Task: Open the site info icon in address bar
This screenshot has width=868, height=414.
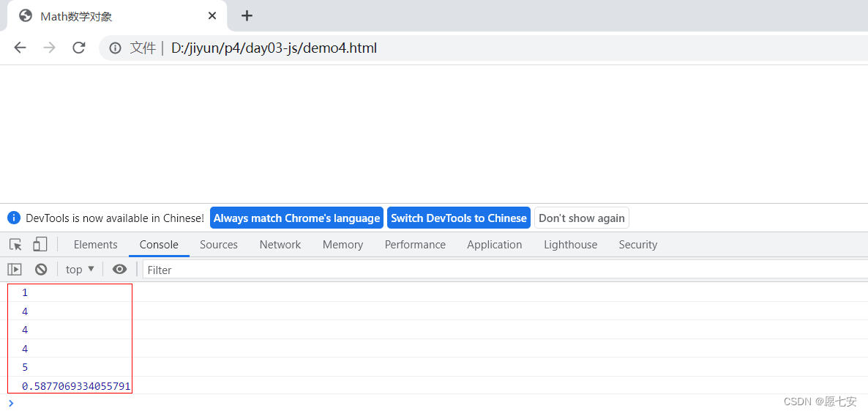Action: point(115,48)
